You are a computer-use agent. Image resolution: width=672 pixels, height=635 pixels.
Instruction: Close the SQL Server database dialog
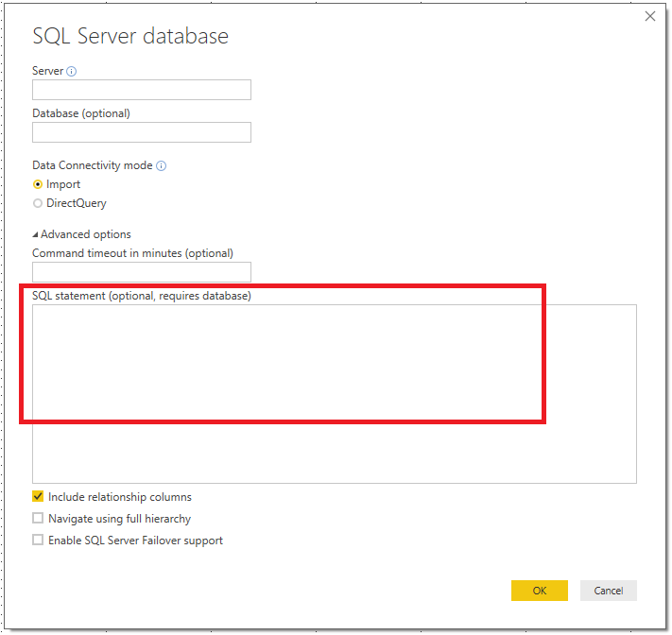[649, 16]
